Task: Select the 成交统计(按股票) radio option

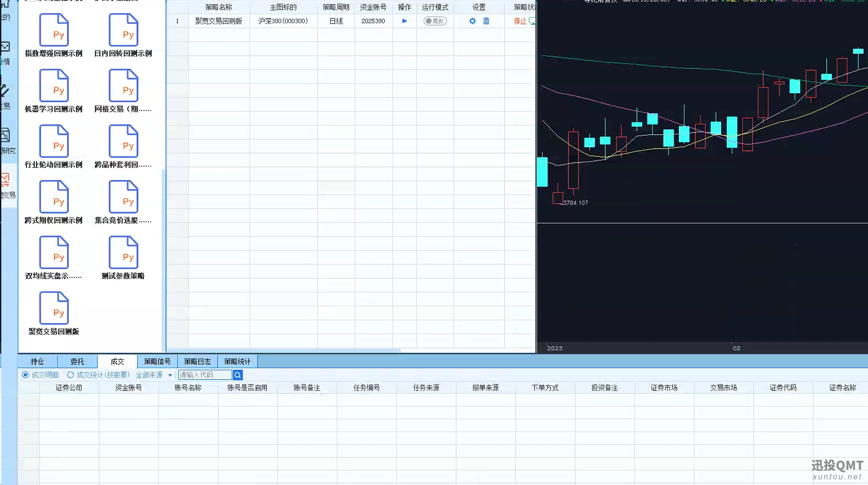Action: tap(70, 375)
